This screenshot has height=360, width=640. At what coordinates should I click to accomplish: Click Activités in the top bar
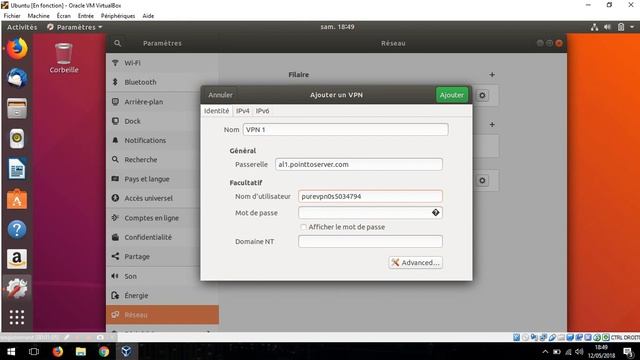22,27
